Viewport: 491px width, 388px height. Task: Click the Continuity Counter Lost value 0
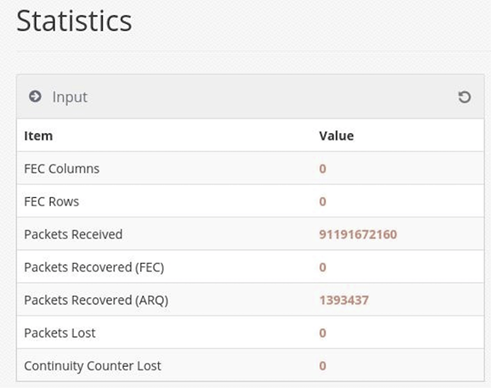click(322, 366)
